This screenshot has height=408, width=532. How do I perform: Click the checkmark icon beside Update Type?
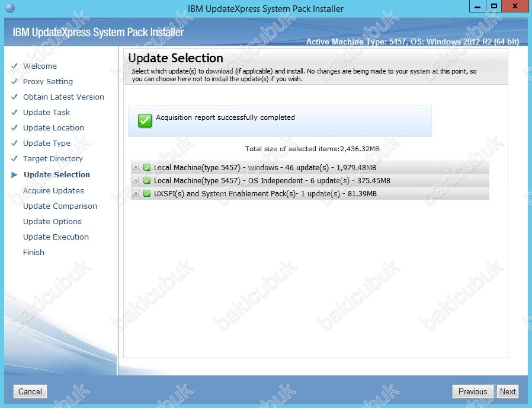pos(14,143)
